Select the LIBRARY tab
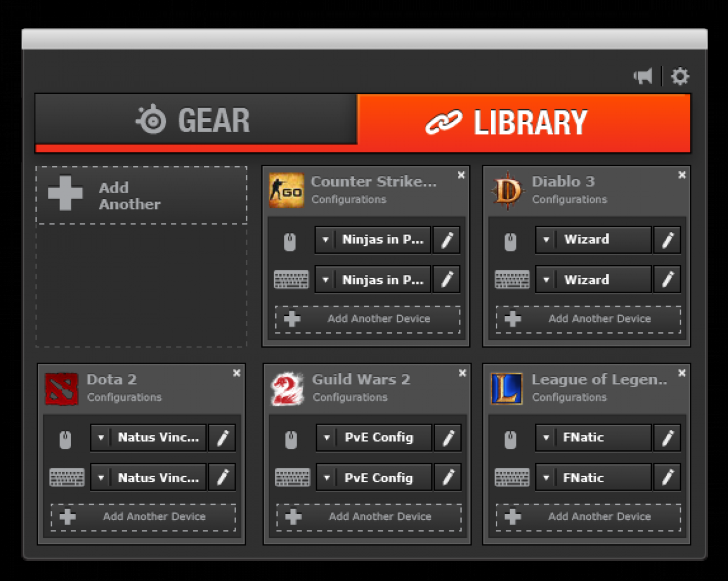The width and height of the screenshot is (728, 581). (524, 122)
